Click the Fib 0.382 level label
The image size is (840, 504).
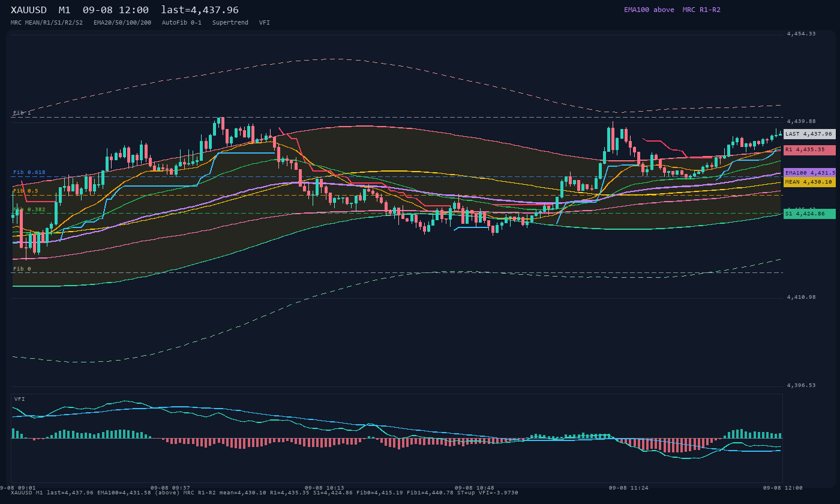29,209
